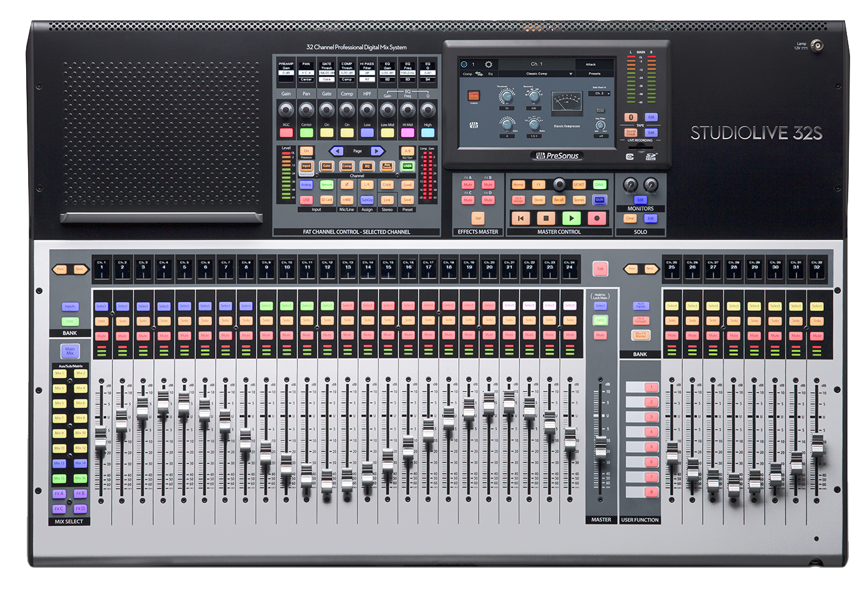868x590 pixels.
Task: Click the Page left arrow in Fat Channel
Action: [x=337, y=151]
